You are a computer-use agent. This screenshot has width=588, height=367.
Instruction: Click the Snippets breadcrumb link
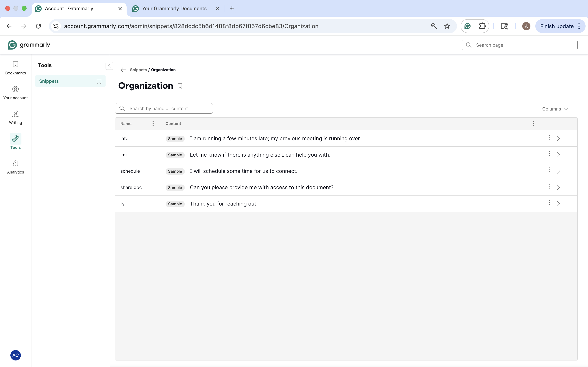click(x=138, y=70)
